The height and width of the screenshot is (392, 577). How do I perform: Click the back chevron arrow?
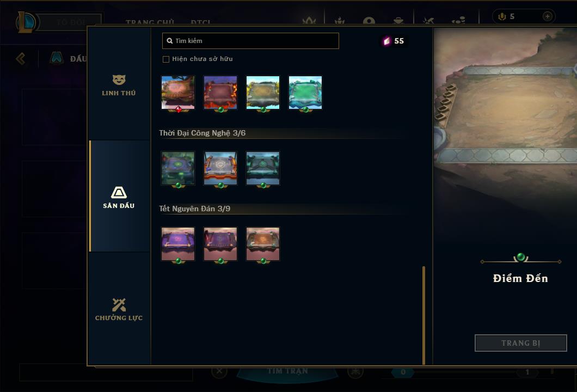pyautogui.click(x=21, y=58)
